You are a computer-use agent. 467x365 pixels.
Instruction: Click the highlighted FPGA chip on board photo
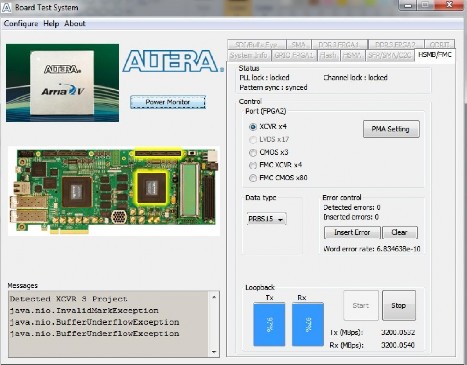(152, 187)
